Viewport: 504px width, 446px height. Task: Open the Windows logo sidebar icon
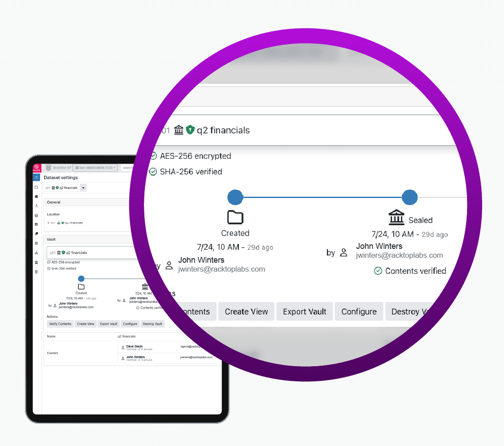[x=37, y=197]
